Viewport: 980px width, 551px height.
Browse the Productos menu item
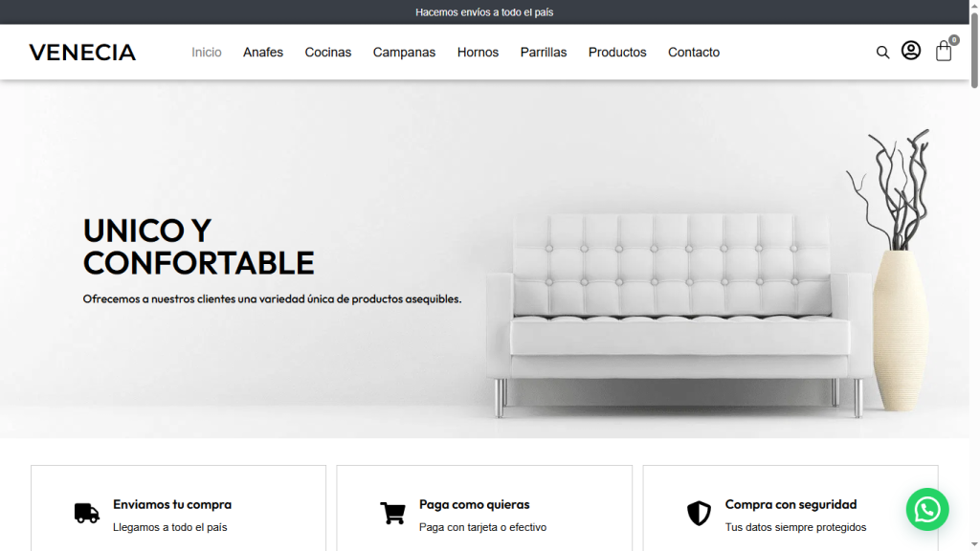(x=617, y=53)
